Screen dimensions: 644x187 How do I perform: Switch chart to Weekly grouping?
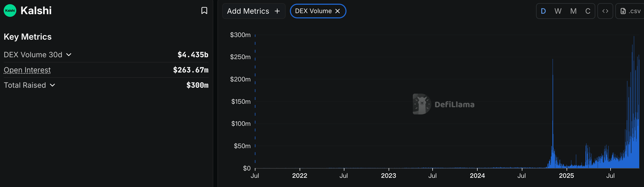coord(558,11)
